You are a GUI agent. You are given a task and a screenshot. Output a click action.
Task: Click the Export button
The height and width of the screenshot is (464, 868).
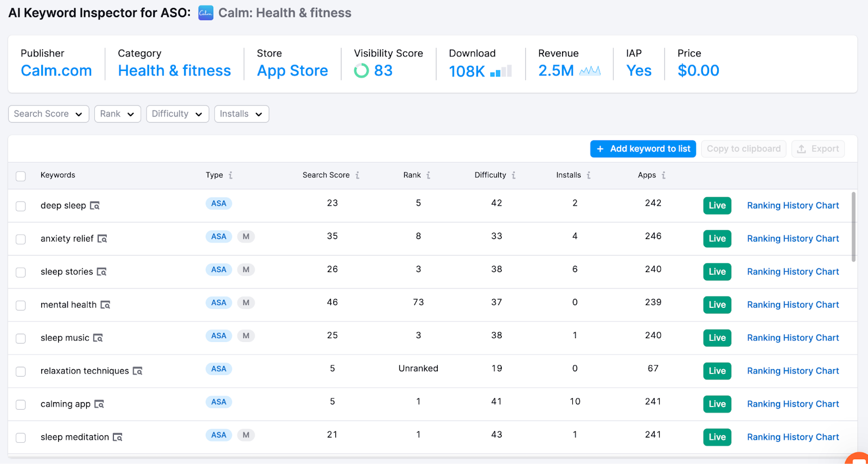818,149
